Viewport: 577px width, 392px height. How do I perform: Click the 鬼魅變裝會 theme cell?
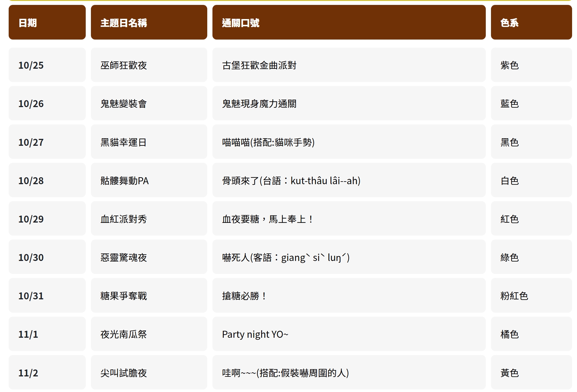click(x=149, y=103)
